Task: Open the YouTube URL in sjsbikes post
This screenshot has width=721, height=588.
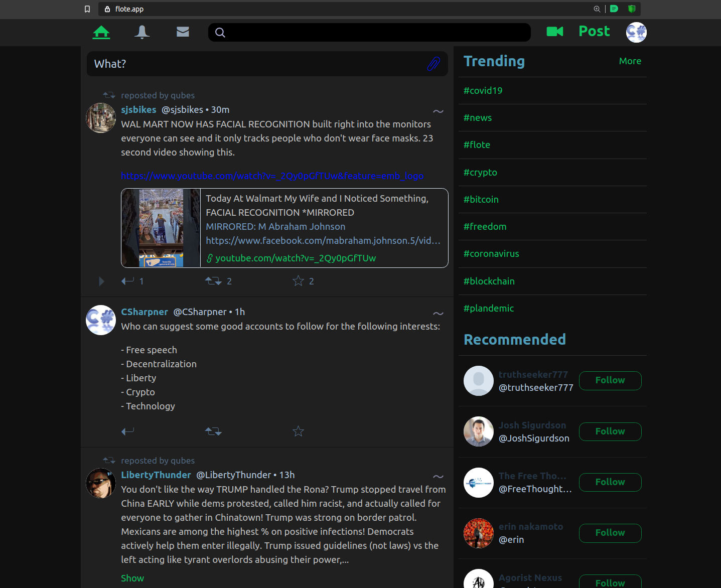Action: click(272, 176)
